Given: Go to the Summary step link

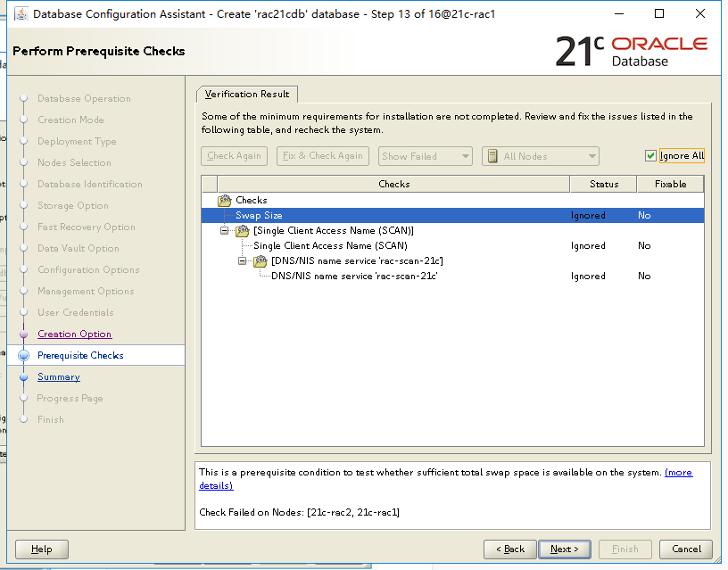Looking at the screenshot, I should tap(59, 377).
